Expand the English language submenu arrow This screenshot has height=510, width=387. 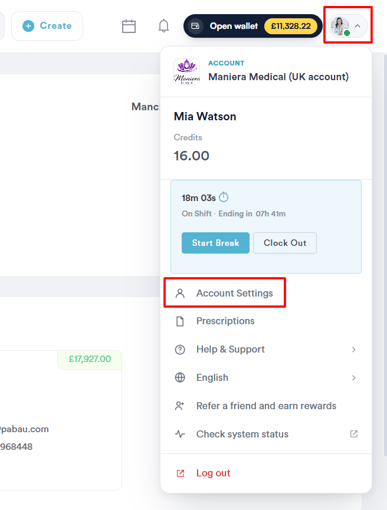click(354, 378)
